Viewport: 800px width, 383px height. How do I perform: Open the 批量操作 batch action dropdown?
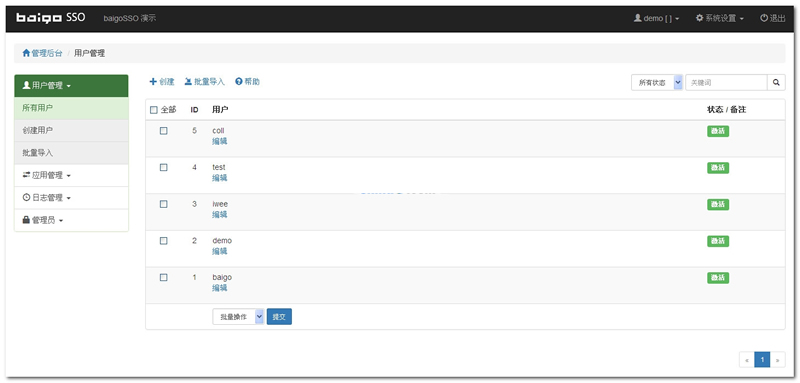coord(238,317)
